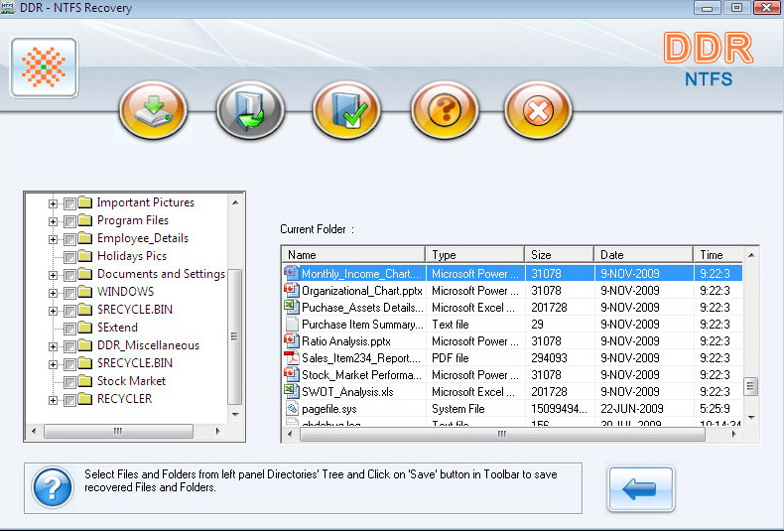Click the book with checkmark toolbar icon
Screen dimensions: 784x532
point(347,110)
